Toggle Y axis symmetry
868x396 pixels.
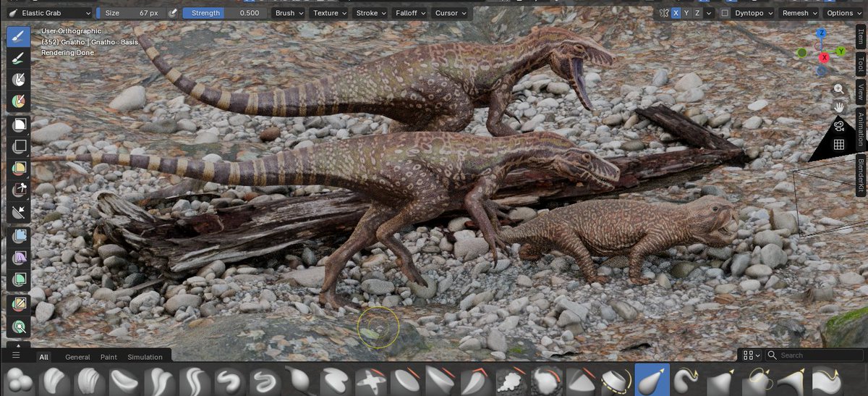click(x=687, y=13)
